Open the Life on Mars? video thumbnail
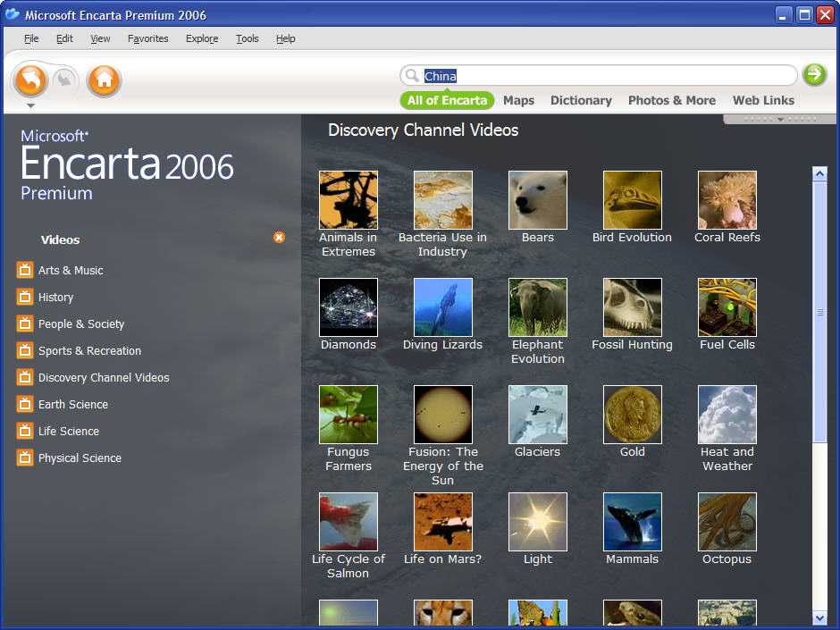Screen dimensions: 840x630 coord(443,521)
